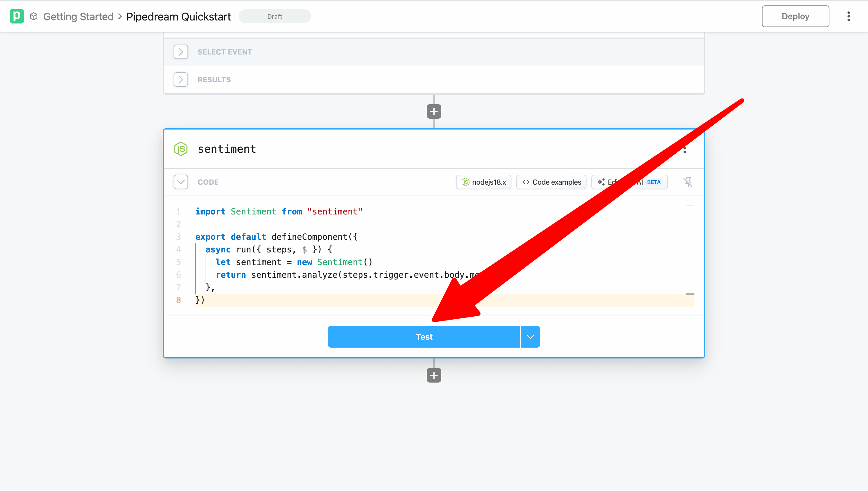868x491 pixels.
Task: Select Pipedream Quickstart in the breadcrumb
Action: coord(178,16)
